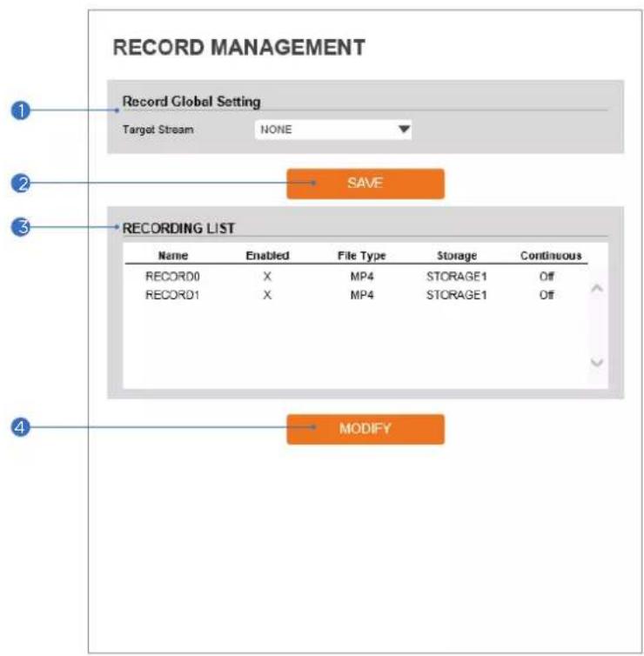Click the Enabled X for RECORD1
644x656 pixels.
(x=267, y=295)
